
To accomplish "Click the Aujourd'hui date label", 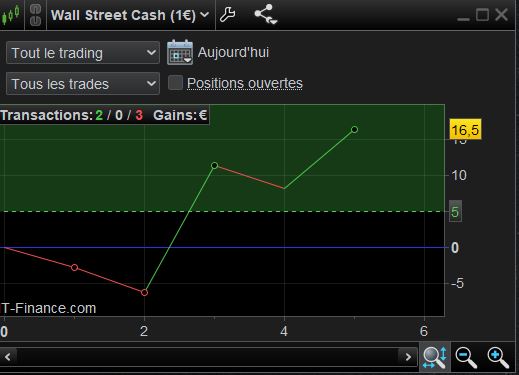I will point(233,52).
